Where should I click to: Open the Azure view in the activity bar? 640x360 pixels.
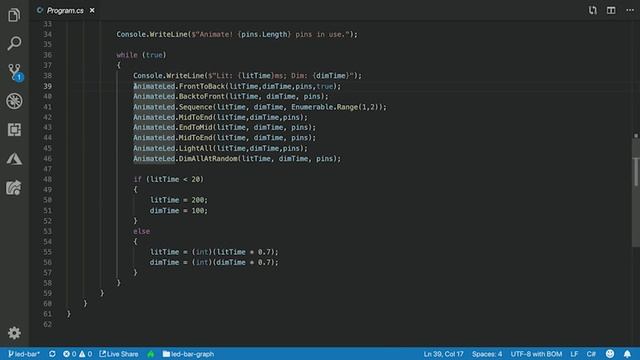pyautogui.click(x=14, y=159)
